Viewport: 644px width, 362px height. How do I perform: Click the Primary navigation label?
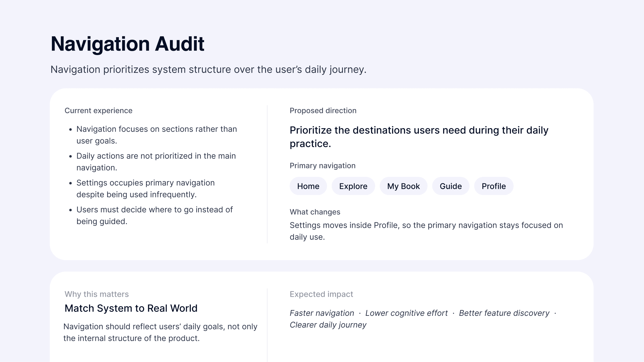click(x=322, y=166)
